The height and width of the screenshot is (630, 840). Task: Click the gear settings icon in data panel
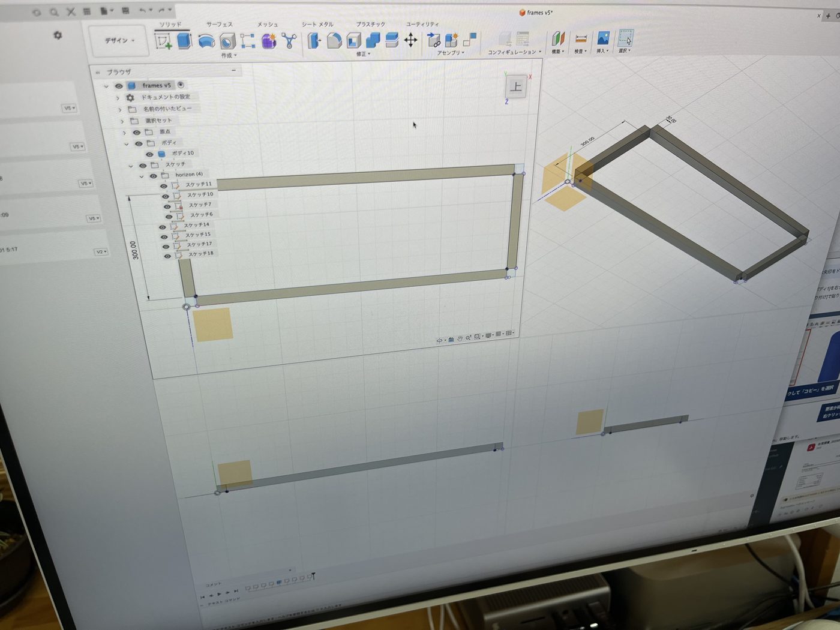(x=58, y=35)
